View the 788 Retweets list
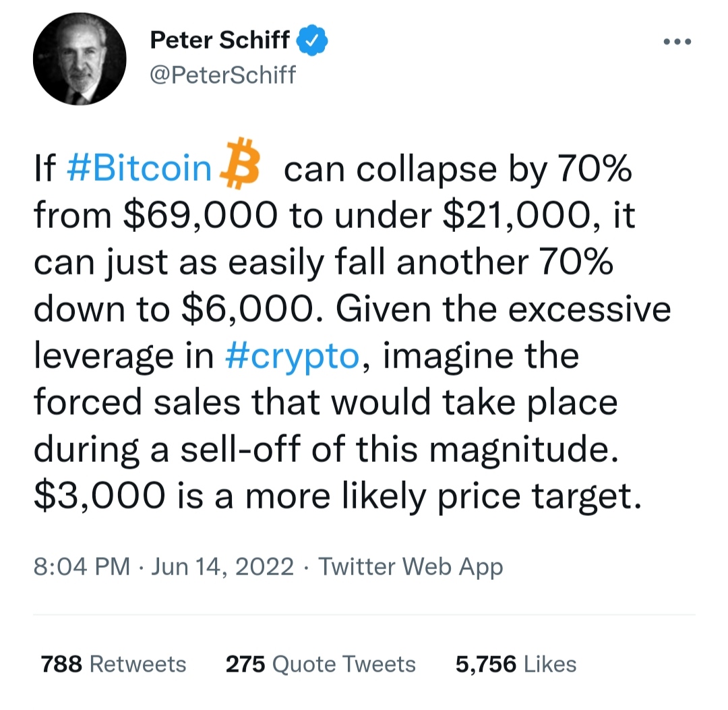The width and height of the screenshot is (728, 710). [x=112, y=663]
